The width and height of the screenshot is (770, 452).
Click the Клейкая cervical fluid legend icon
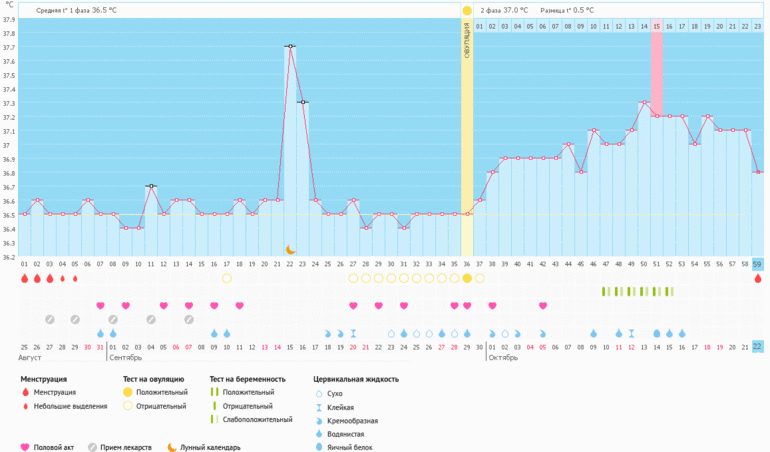[x=319, y=407]
